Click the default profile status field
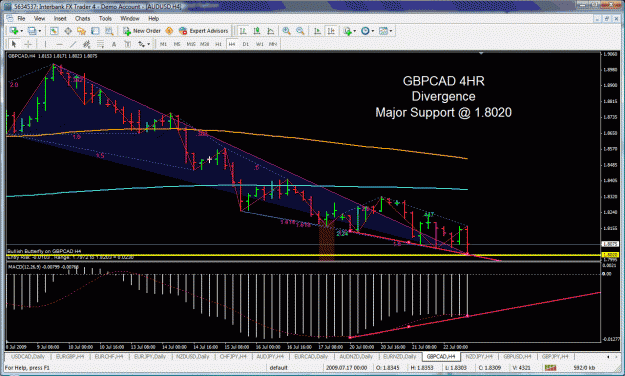 278,367
